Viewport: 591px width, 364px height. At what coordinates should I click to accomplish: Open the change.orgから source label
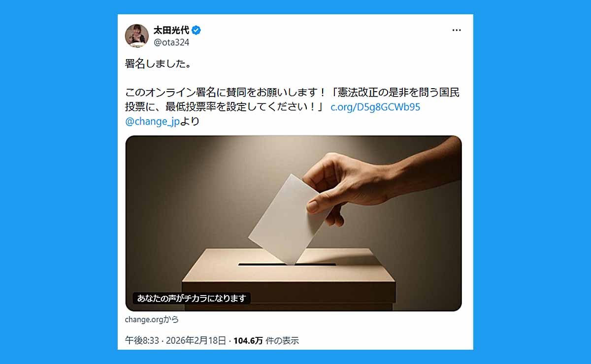point(152,319)
